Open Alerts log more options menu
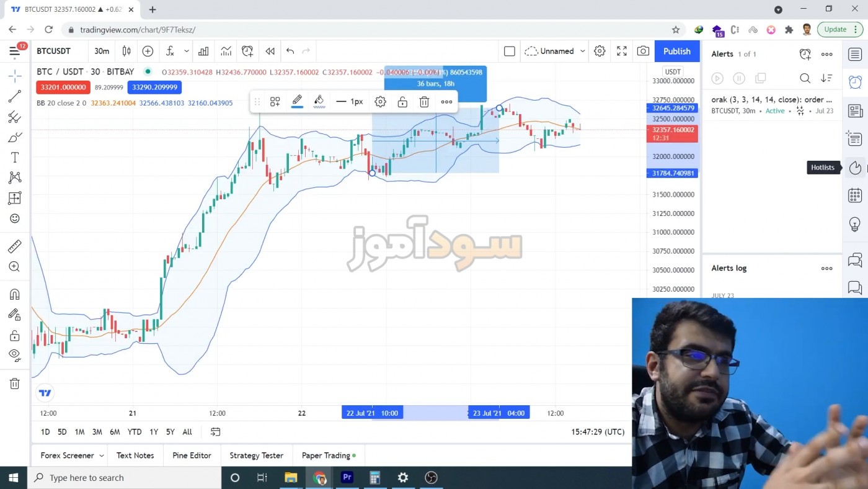This screenshot has height=489, width=868. click(x=826, y=268)
